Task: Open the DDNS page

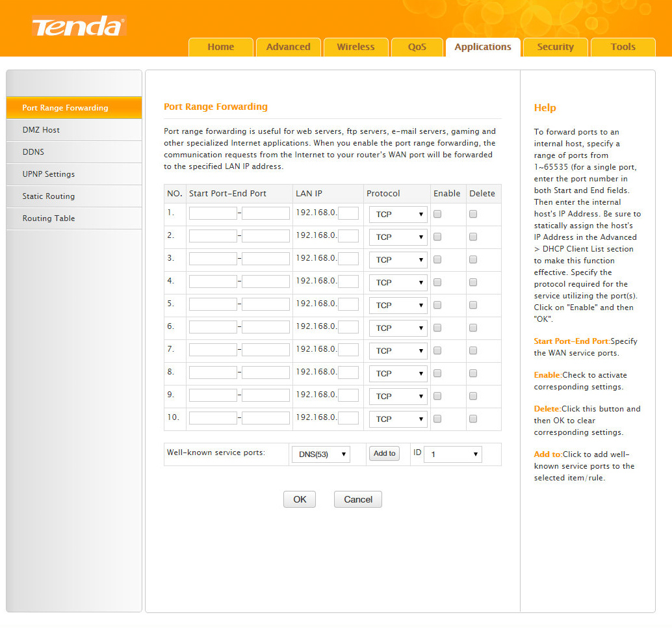Action: point(73,151)
